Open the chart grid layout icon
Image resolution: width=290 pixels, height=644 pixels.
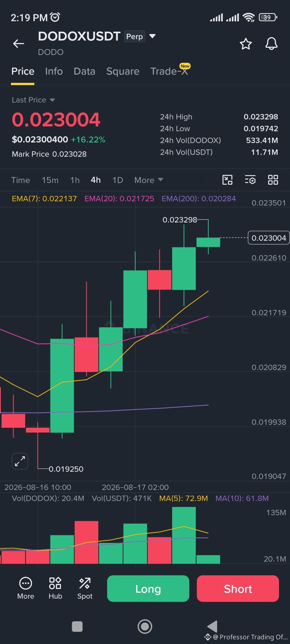(273, 180)
